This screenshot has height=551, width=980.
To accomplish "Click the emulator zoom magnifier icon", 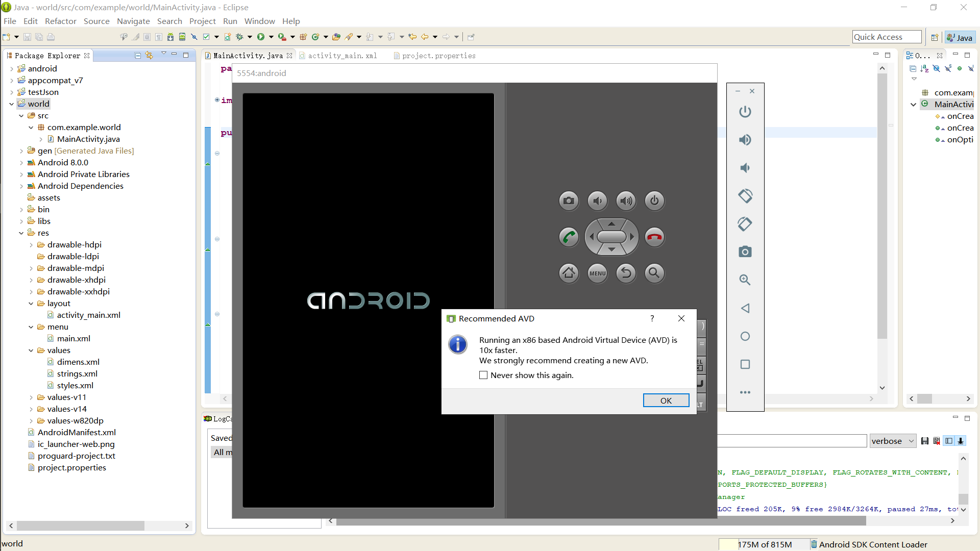I will coord(745,280).
